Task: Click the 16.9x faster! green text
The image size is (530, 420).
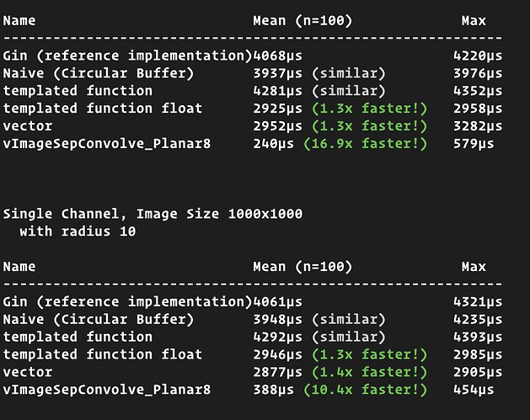Action: (x=368, y=144)
